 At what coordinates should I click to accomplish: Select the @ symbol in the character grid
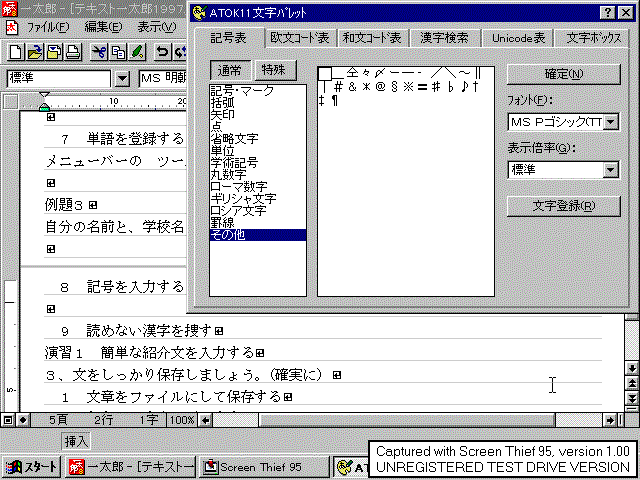point(380,87)
